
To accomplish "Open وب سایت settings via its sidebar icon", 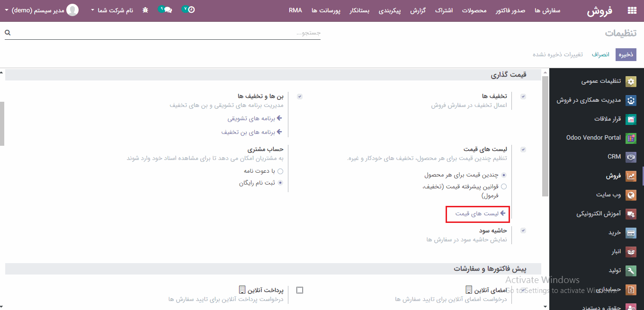I will coord(630,195).
